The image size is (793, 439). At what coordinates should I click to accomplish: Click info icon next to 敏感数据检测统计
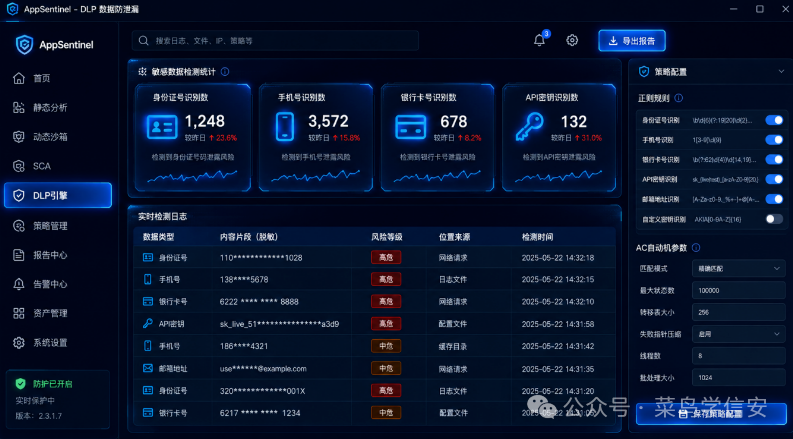[225, 72]
